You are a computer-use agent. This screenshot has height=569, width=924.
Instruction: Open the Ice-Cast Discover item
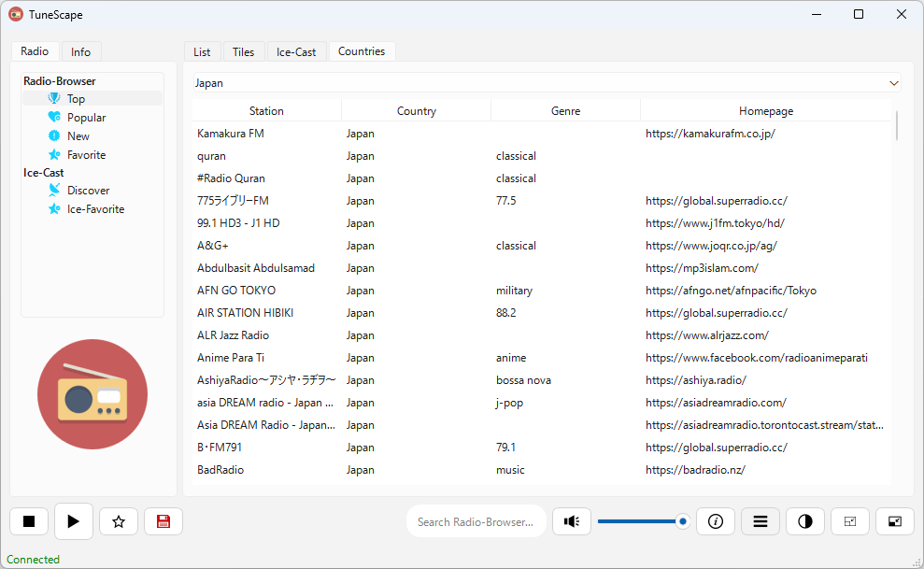click(x=88, y=191)
